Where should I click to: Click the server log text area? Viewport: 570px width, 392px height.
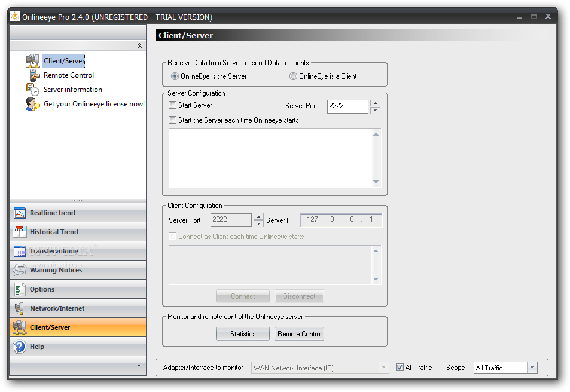click(x=270, y=158)
